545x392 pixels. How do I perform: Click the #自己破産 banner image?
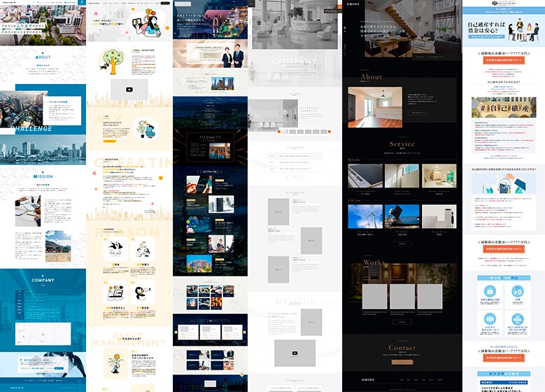click(x=504, y=108)
